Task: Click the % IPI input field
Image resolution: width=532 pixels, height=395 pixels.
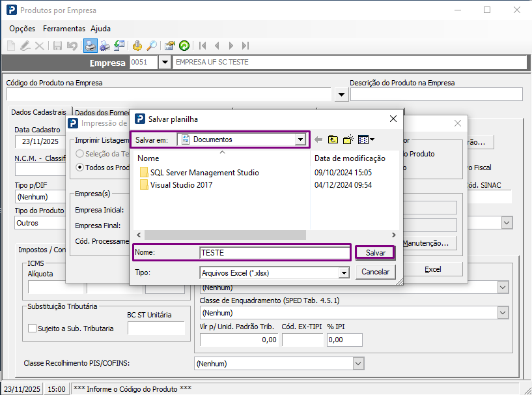Action: (x=344, y=340)
